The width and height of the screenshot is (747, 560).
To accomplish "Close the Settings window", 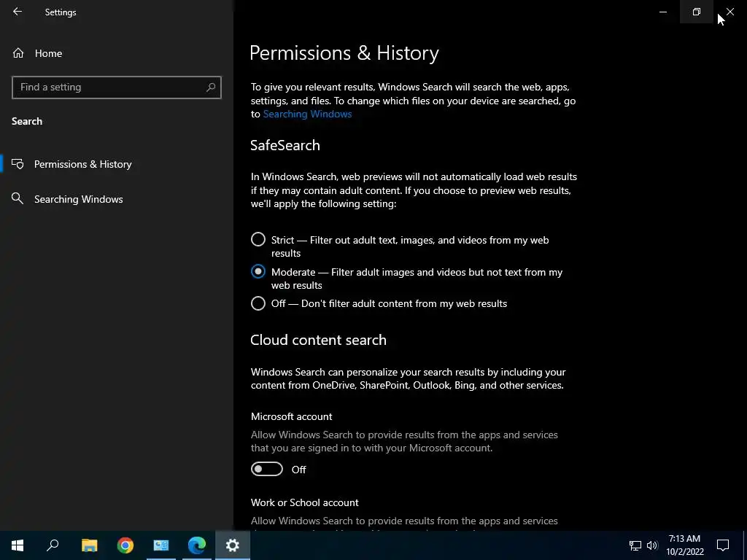I will tap(729, 12).
